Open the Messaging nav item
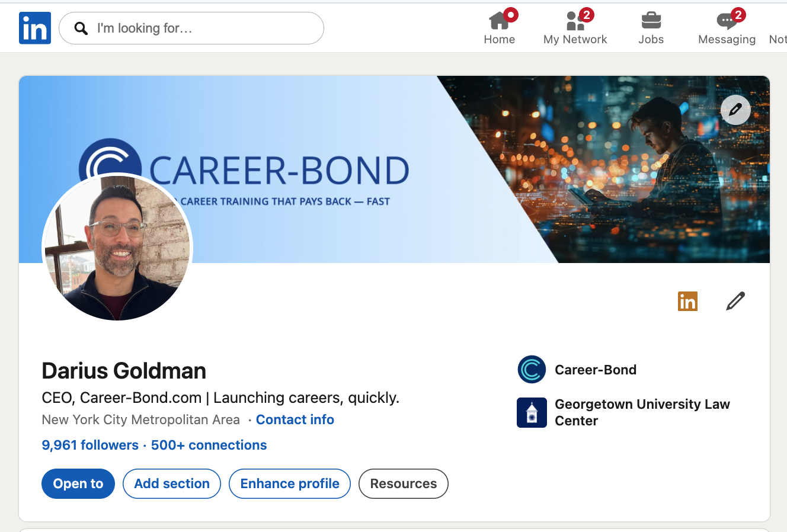 (x=727, y=28)
